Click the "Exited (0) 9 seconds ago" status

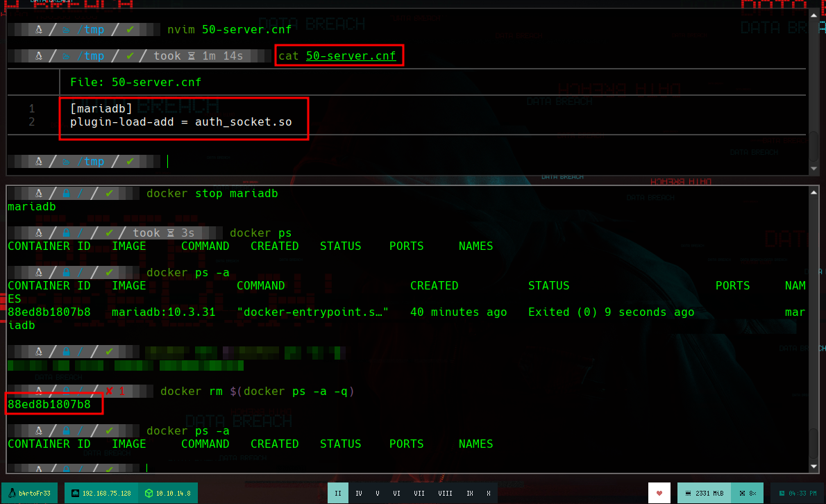point(611,312)
